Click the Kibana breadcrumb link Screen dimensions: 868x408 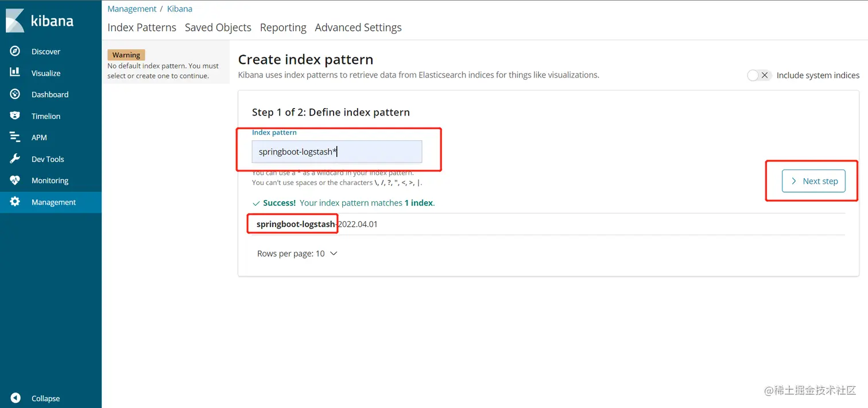pyautogui.click(x=180, y=9)
